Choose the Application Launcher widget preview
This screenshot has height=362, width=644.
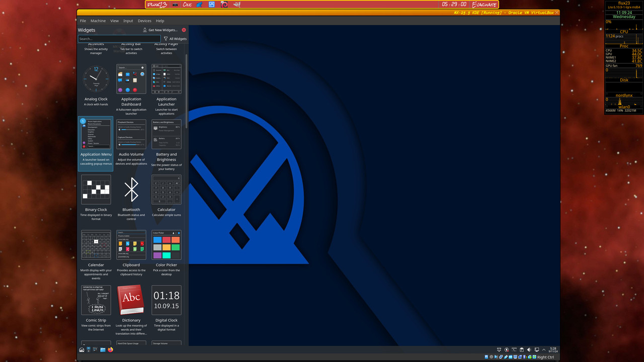(167, 79)
